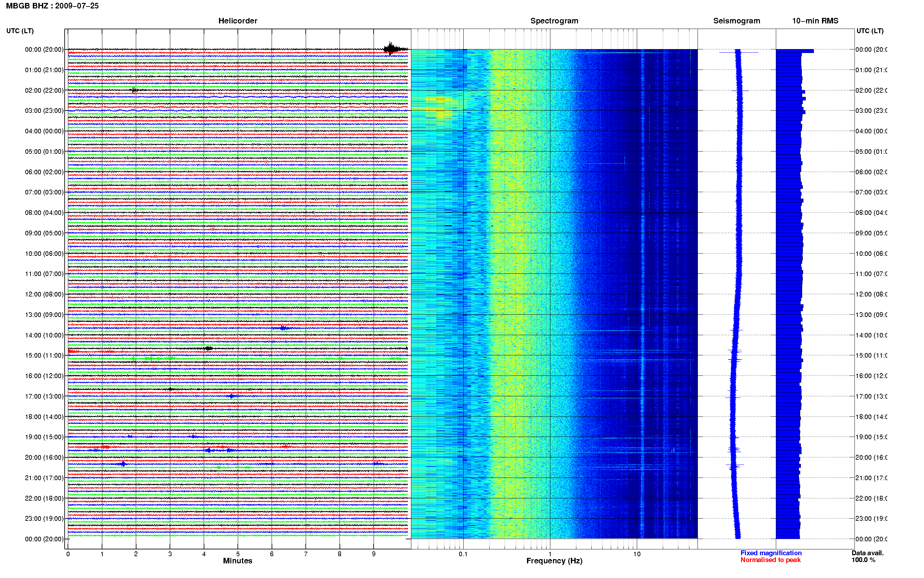Click the left '13:00 (09:00)' time label
This screenshot has width=924, height=578.
tap(44, 315)
